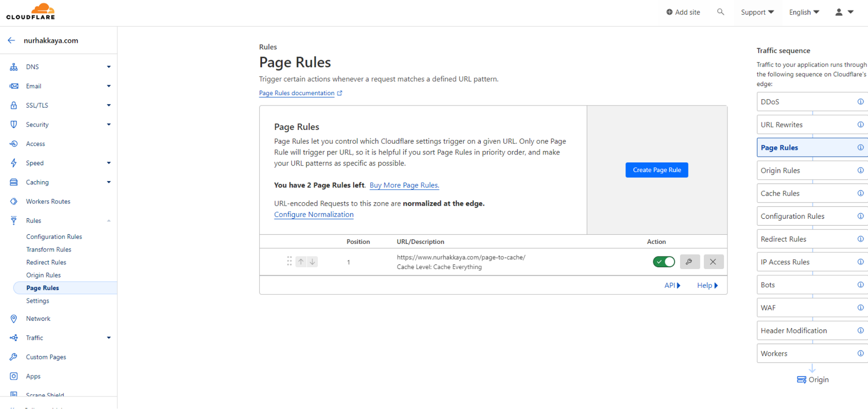
Task: Click the Access icon in sidebar
Action: pyautogui.click(x=14, y=144)
